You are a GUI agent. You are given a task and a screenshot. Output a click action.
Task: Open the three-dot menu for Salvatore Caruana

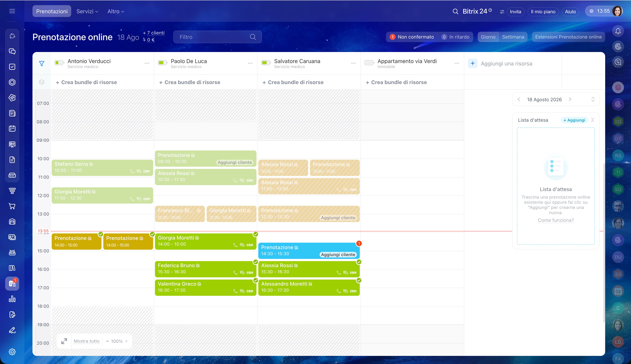pyautogui.click(x=353, y=63)
